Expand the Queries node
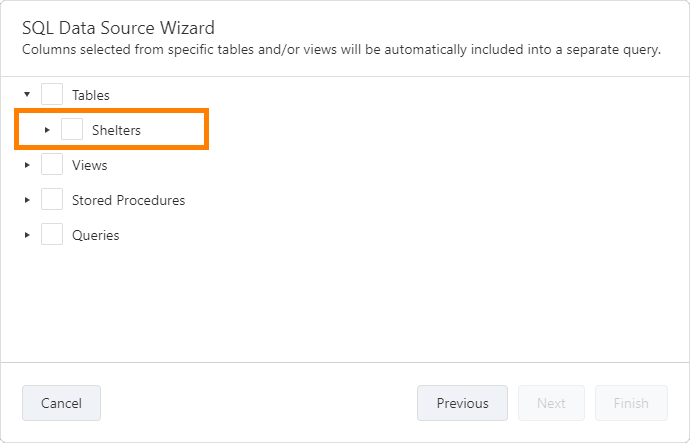 tap(27, 235)
